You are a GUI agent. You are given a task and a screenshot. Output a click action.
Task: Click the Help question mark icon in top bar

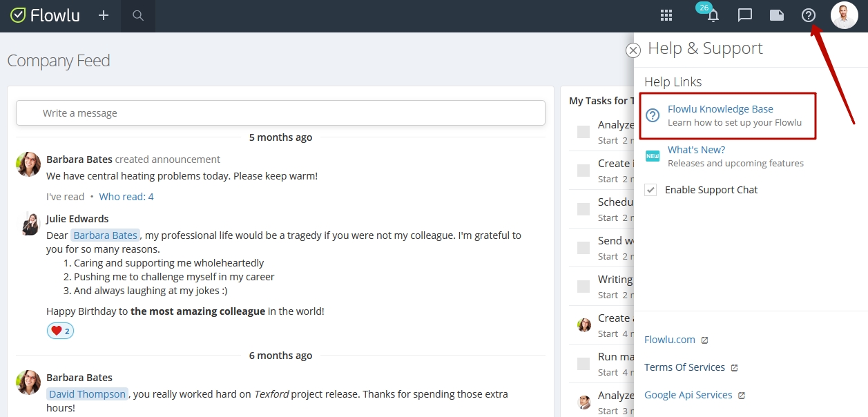809,15
